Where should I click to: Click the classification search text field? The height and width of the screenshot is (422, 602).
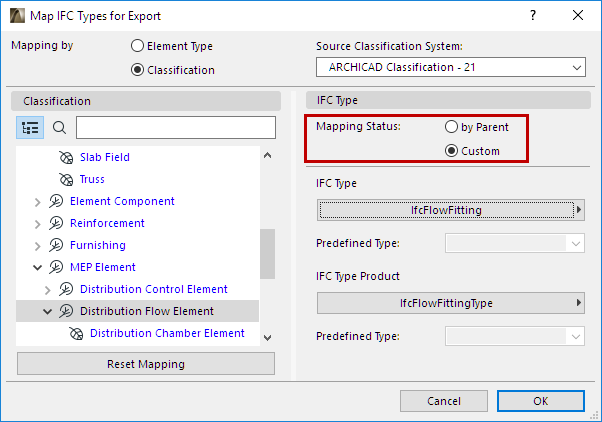pyautogui.click(x=175, y=128)
